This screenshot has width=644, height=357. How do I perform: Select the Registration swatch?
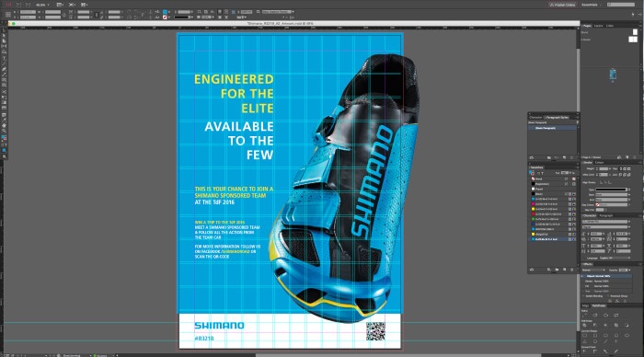(552, 184)
